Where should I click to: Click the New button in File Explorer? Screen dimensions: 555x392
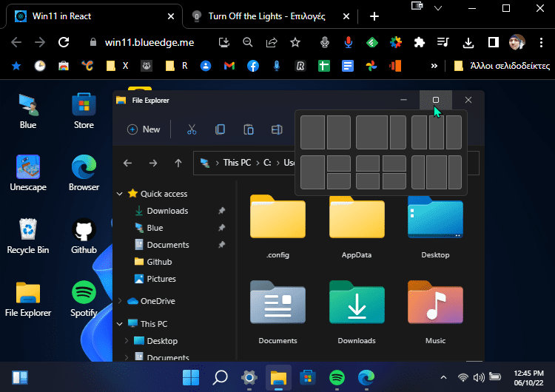[x=144, y=129]
